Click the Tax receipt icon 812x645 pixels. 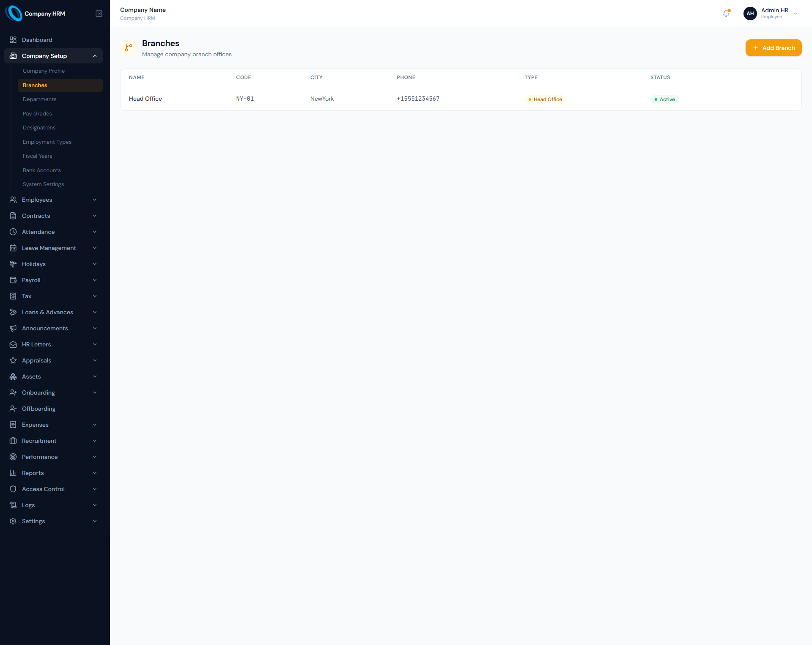pyautogui.click(x=13, y=296)
